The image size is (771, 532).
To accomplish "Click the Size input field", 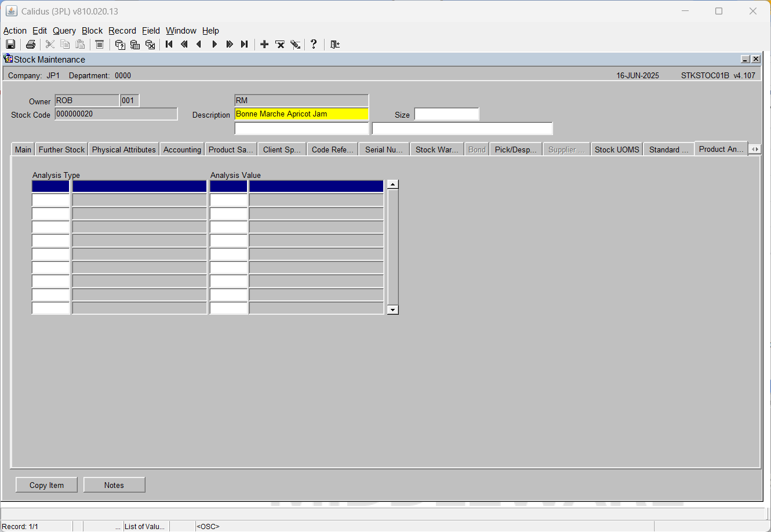I will (447, 114).
